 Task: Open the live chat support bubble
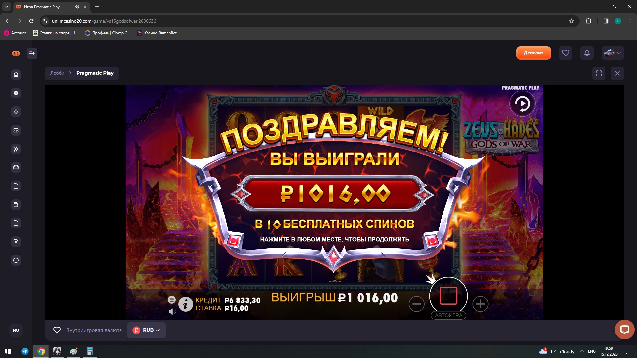[624, 329]
